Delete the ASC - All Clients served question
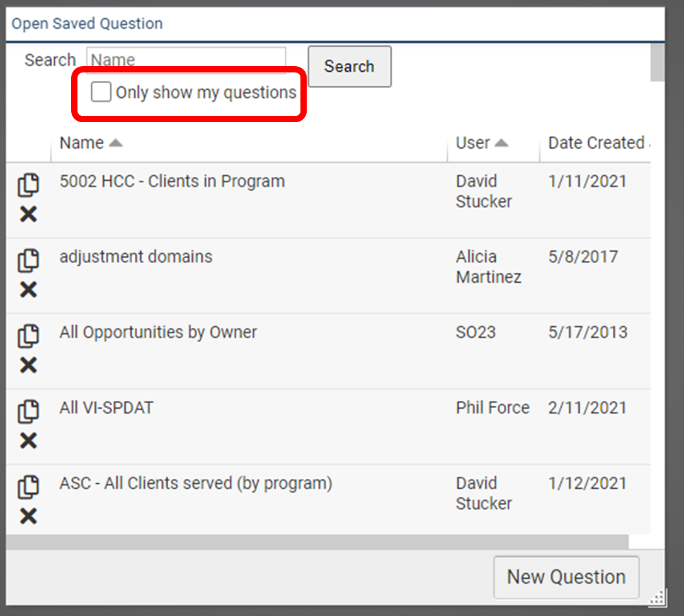684x616 pixels. tap(28, 516)
